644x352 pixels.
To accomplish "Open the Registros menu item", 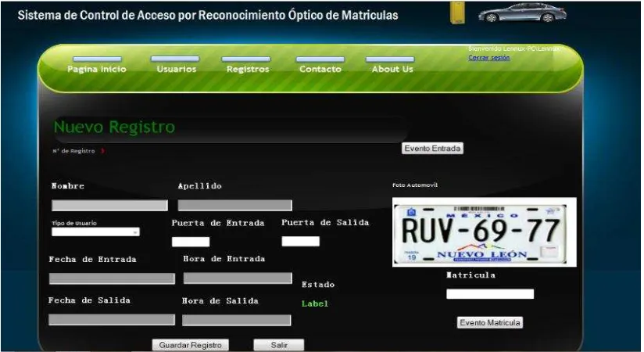I will click(x=248, y=69).
